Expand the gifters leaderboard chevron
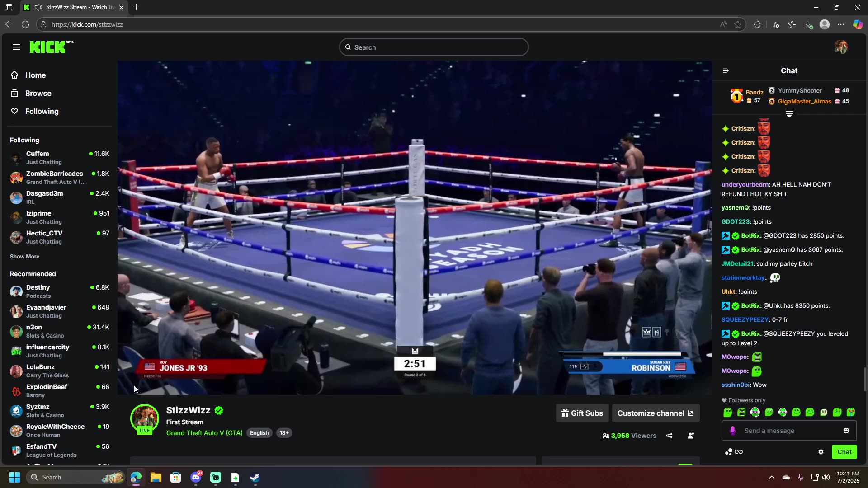The width and height of the screenshot is (868, 488). [x=789, y=114]
